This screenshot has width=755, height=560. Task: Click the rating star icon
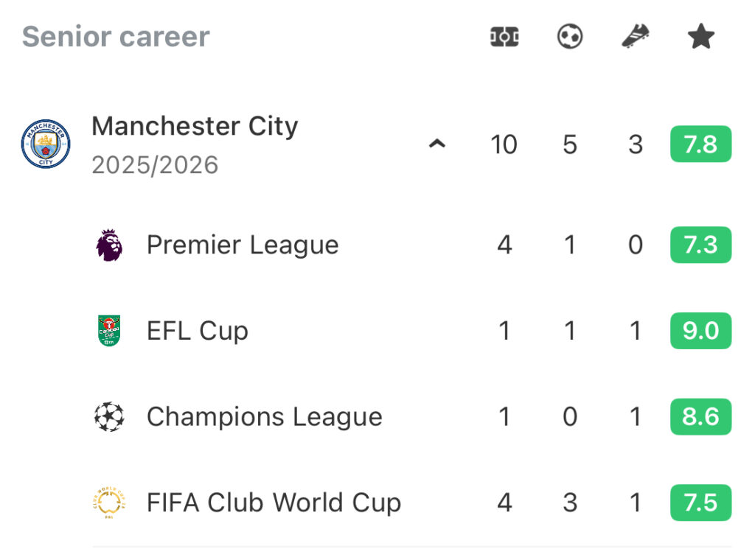tap(700, 37)
